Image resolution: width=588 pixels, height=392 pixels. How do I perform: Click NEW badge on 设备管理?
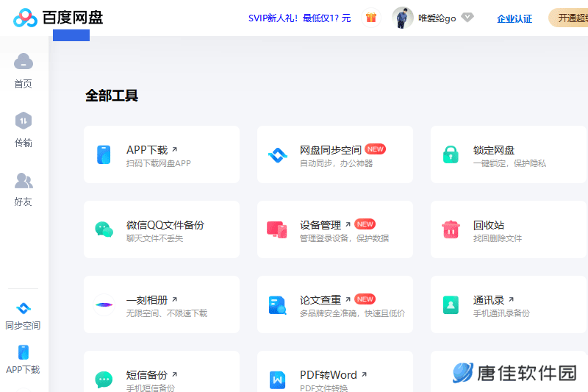pos(365,224)
